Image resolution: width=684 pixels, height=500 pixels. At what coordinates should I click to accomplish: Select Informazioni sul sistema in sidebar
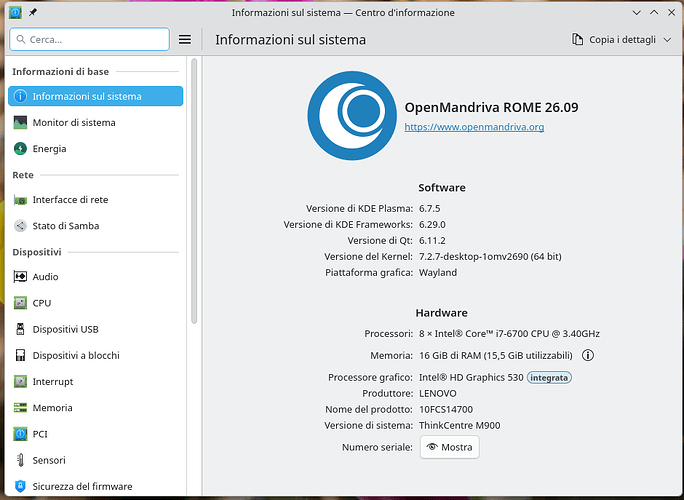(x=96, y=96)
